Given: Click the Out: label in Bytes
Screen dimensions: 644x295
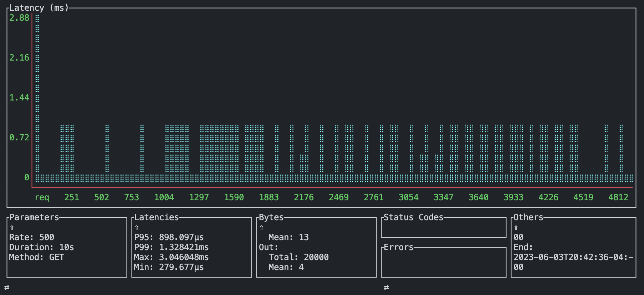Looking at the screenshot, I should click(269, 247).
